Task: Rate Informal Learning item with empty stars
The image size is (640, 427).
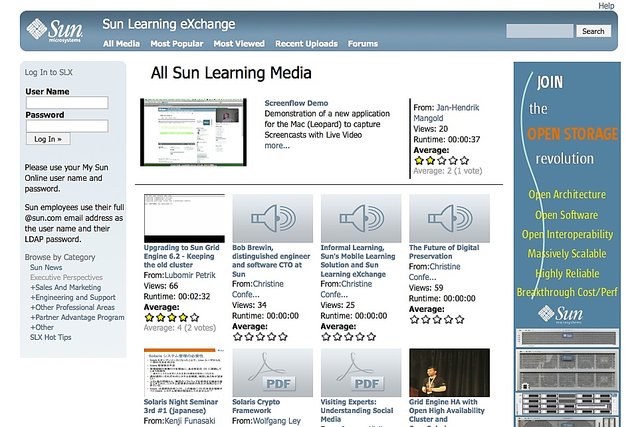Action: pyautogui.click(x=348, y=337)
